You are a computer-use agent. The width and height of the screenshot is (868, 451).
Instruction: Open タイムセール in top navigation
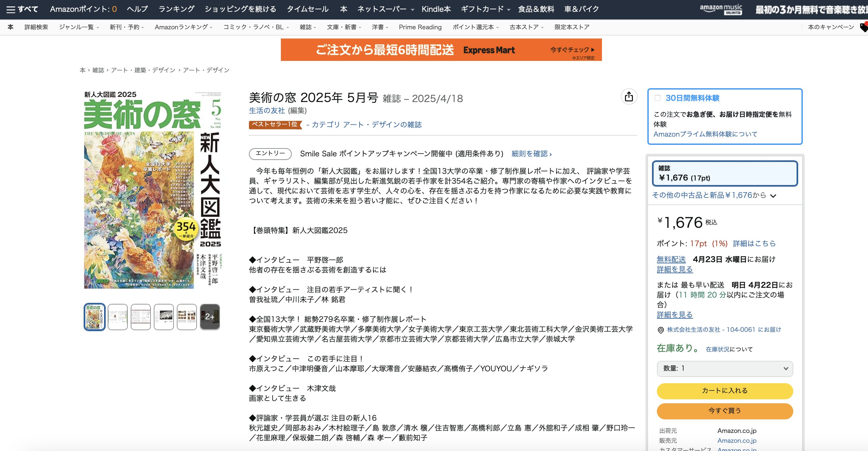307,9
